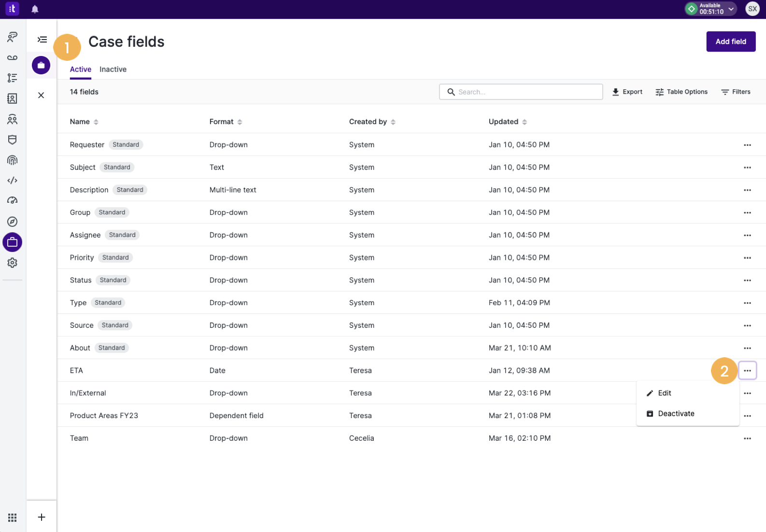766x532 pixels.
Task: Focus the Search input field
Action: pos(521,92)
